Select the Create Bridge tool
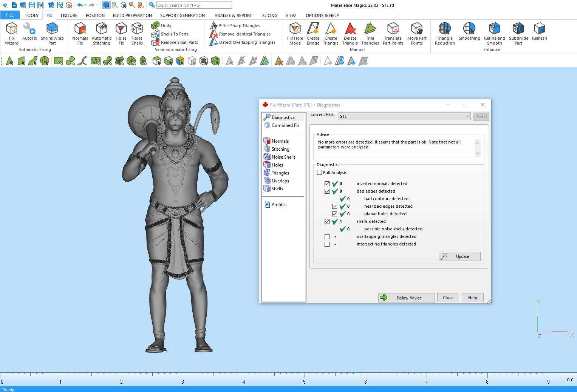 coord(313,32)
